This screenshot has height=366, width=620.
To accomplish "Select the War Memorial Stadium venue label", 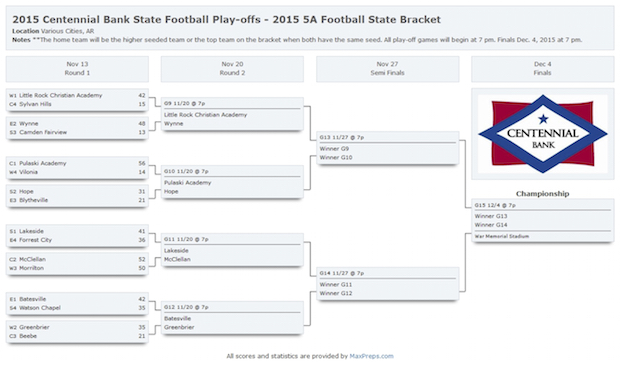I will 502,236.
